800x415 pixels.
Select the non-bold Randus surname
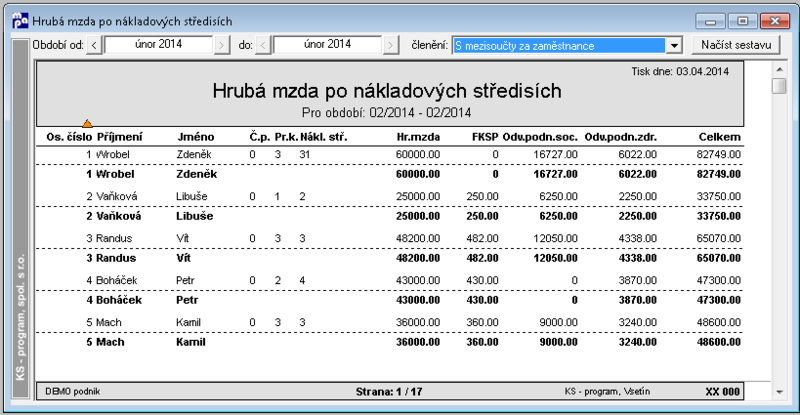click(114, 238)
